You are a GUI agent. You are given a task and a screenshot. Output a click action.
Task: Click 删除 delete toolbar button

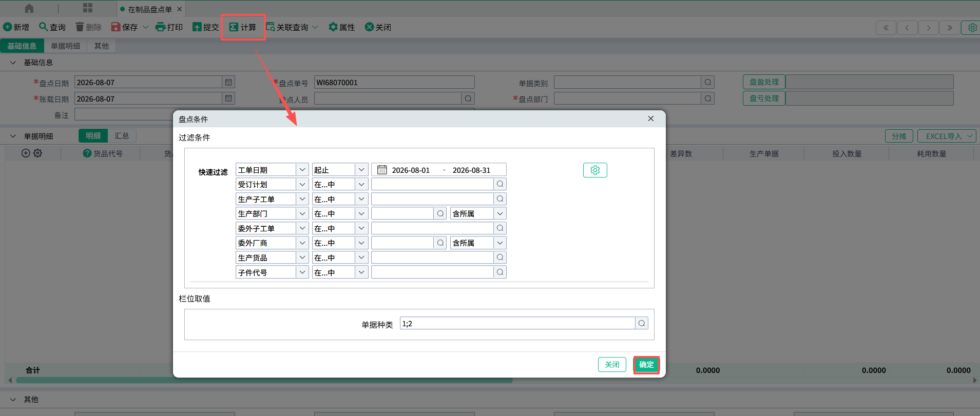(88, 27)
